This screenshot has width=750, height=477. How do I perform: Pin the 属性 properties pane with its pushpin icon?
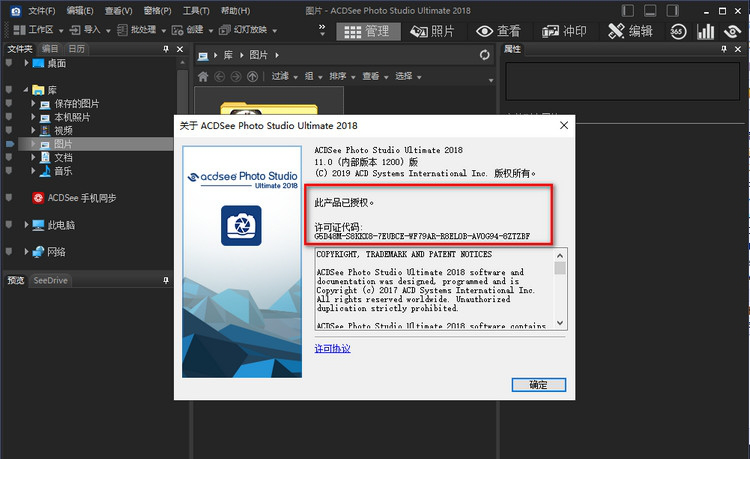coord(724,49)
